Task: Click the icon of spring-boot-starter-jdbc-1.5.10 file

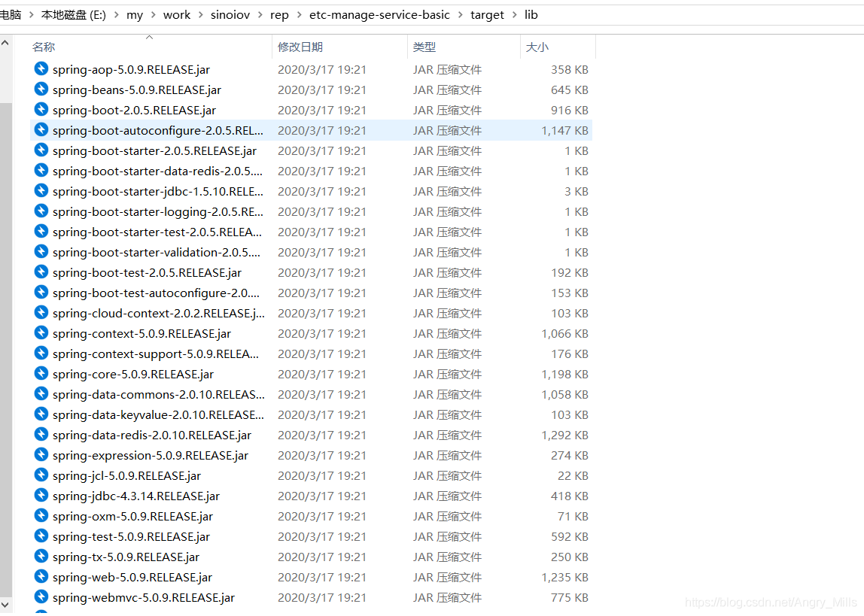Action: (x=41, y=190)
